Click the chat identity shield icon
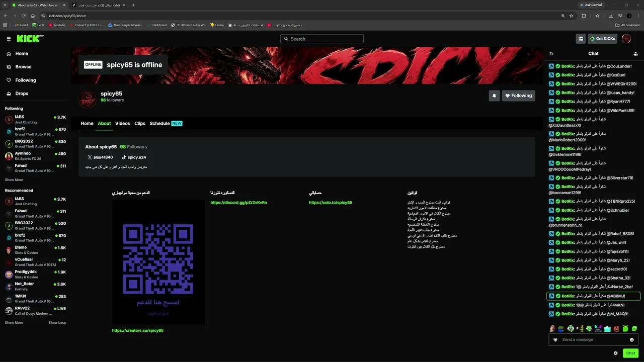 tap(555, 340)
